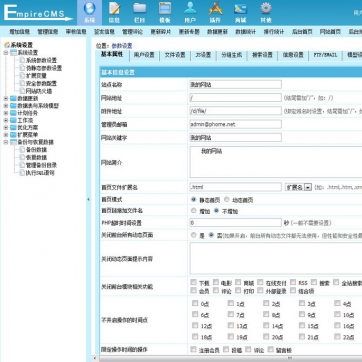Open the 系统 (System) globe icon

(x=89, y=9)
